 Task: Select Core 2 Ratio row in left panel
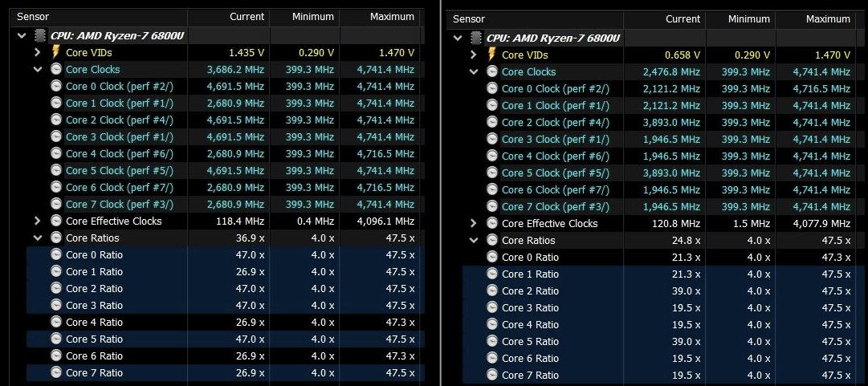226,289
